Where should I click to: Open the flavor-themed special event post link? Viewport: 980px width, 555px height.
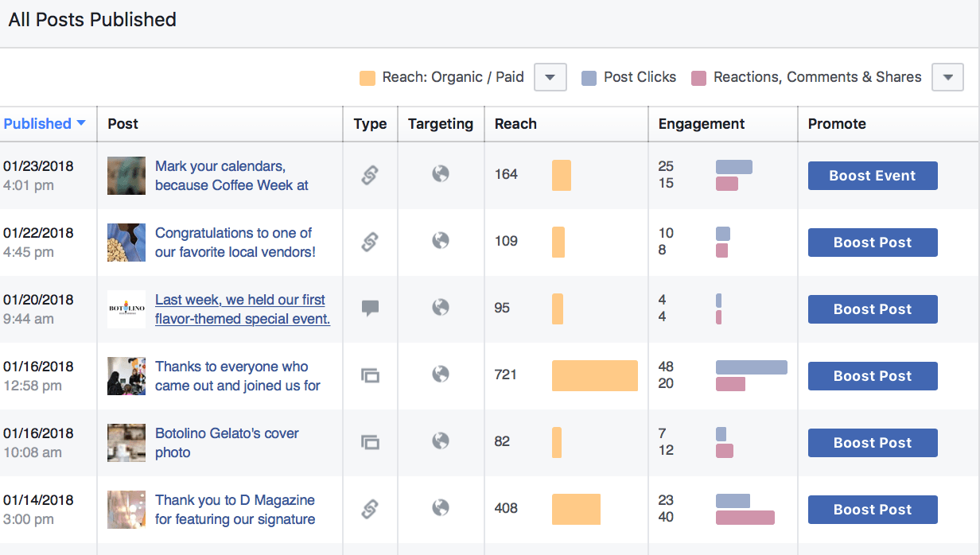[242, 309]
